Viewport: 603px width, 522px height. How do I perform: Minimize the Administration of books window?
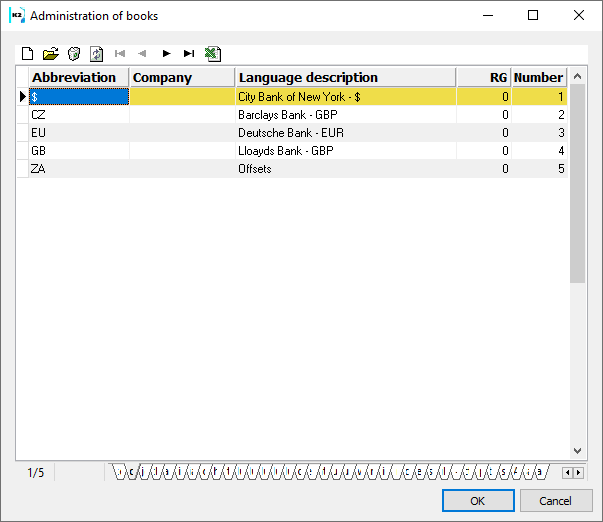(x=488, y=15)
